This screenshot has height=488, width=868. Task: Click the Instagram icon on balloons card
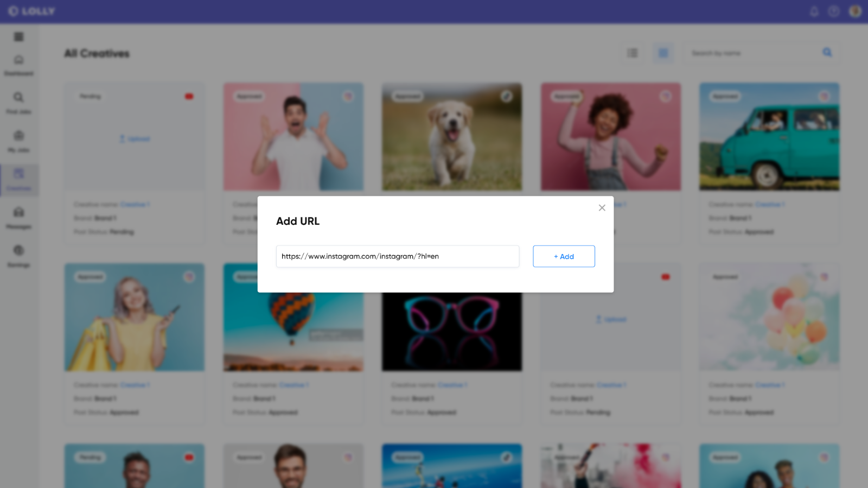[x=824, y=277]
